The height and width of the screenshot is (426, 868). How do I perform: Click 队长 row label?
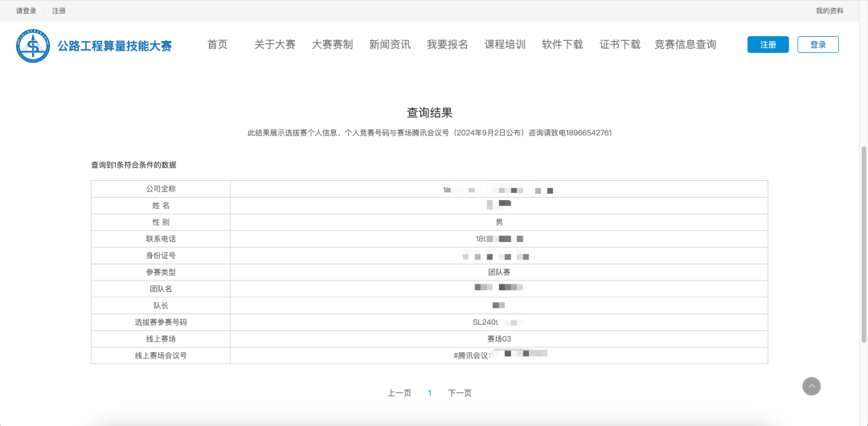point(161,305)
